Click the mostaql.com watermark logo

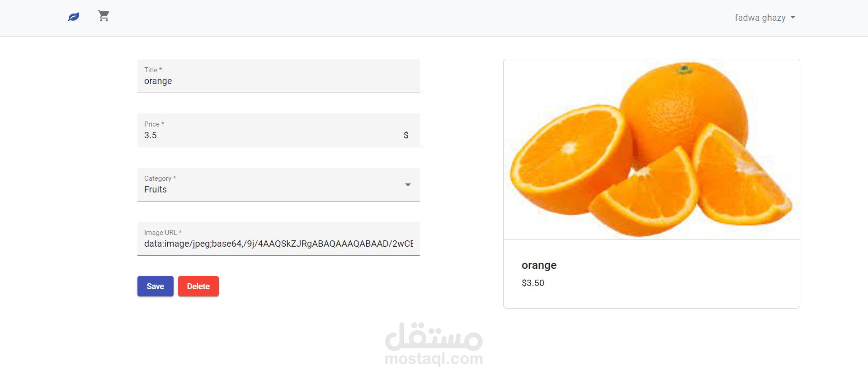(x=434, y=344)
